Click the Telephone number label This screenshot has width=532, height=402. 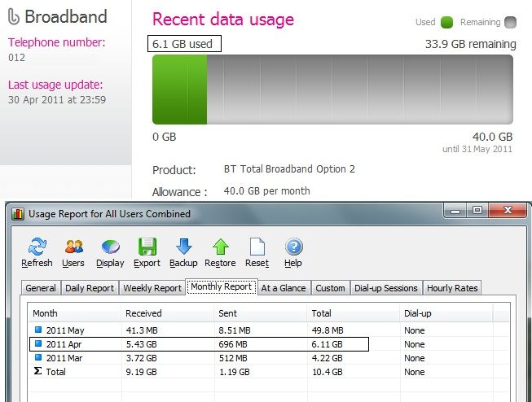[57, 42]
